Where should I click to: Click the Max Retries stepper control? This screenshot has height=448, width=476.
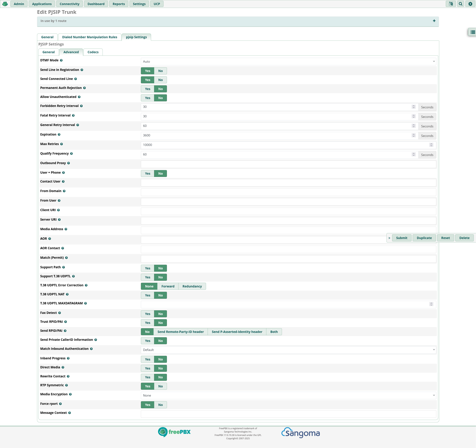click(431, 145)
